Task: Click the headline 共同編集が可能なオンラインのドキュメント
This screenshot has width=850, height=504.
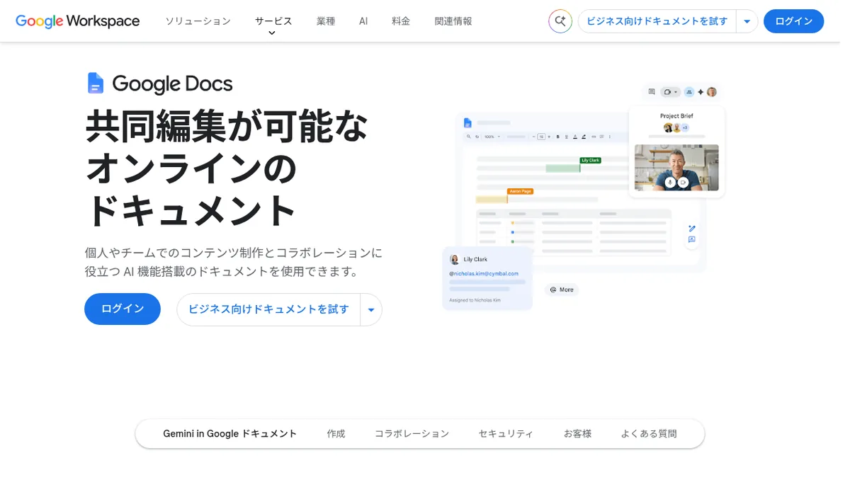Action: tap(227, 168)
